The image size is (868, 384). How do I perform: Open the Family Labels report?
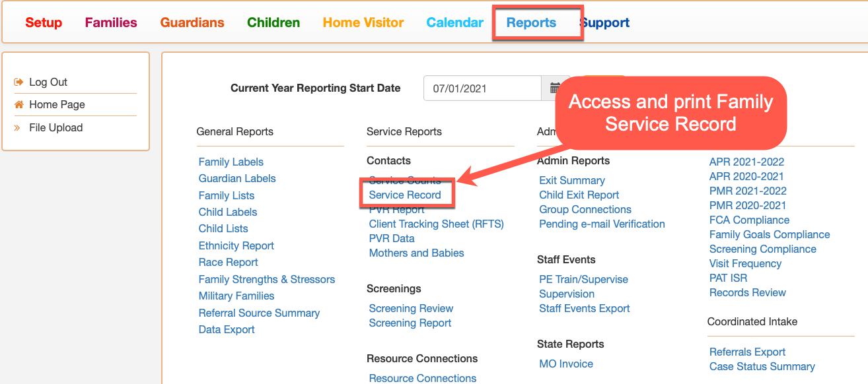coord(231,162)
